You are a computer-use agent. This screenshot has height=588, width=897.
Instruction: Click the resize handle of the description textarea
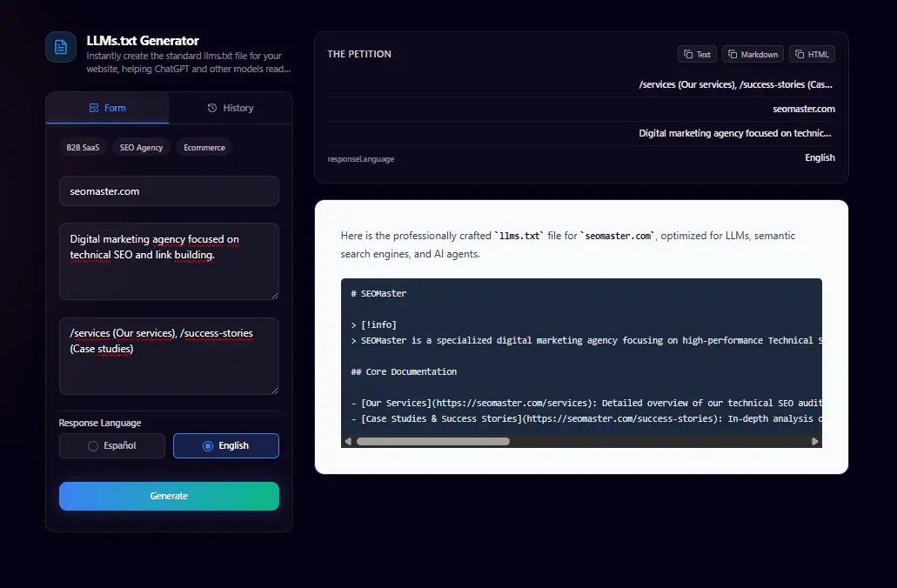[x=275, y=295]
